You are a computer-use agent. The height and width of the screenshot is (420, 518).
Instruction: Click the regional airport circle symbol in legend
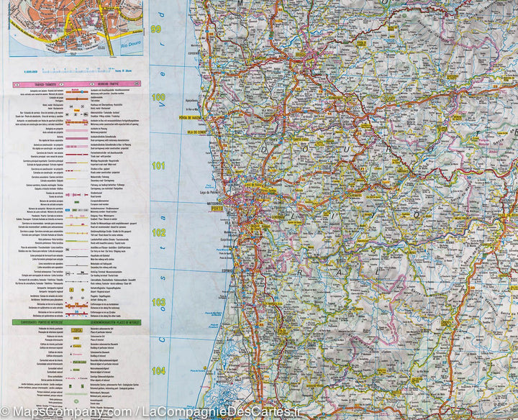83,290
